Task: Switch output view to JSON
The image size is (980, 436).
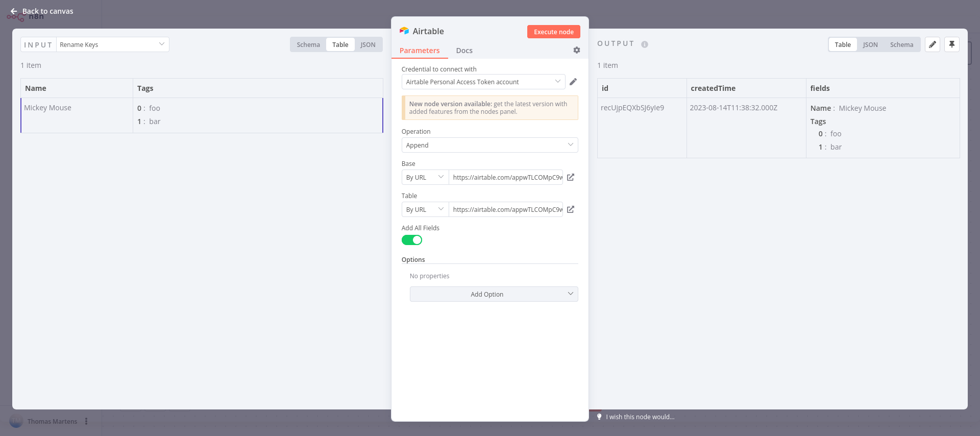Action: tap(870, 44)
